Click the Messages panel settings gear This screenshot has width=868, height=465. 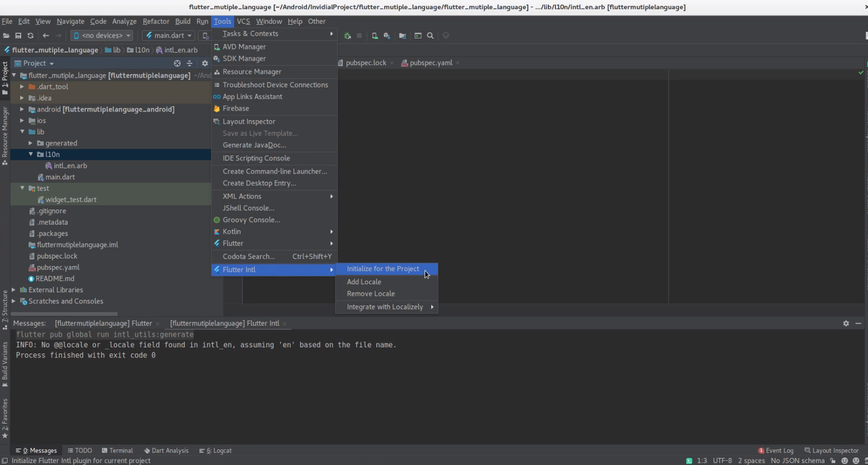pos(846,324)
